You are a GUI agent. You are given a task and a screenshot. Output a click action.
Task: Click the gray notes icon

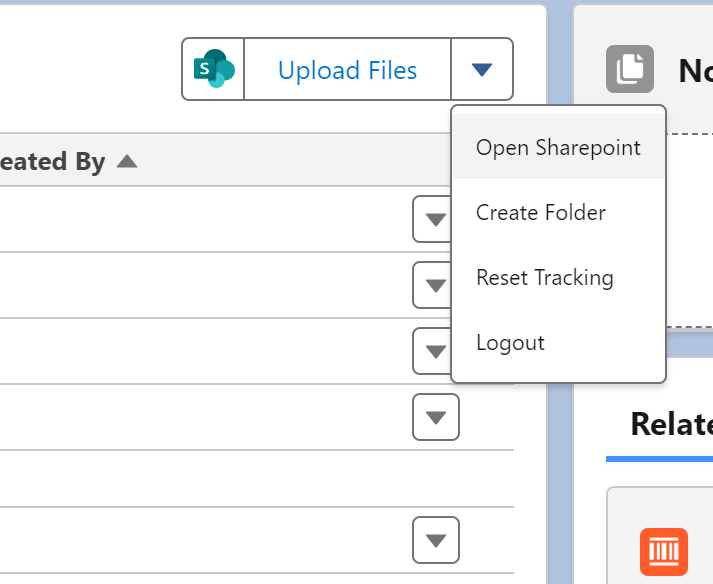(x=630, y=69)
